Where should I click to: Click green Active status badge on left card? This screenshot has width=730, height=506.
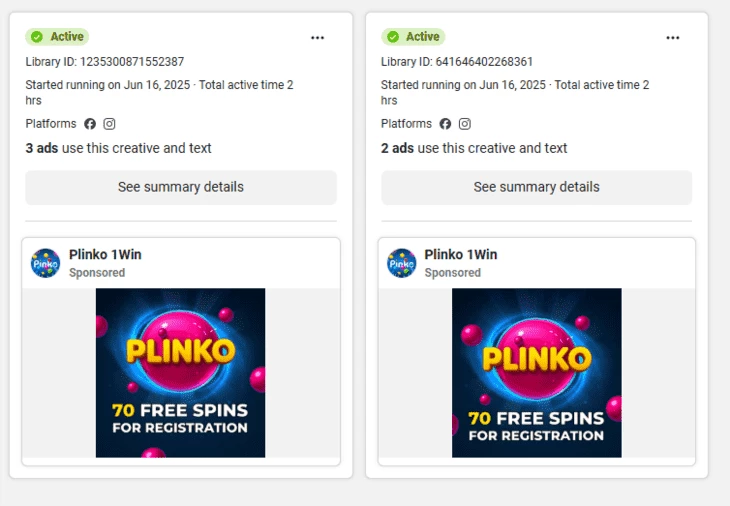click(x=57, y=37)
